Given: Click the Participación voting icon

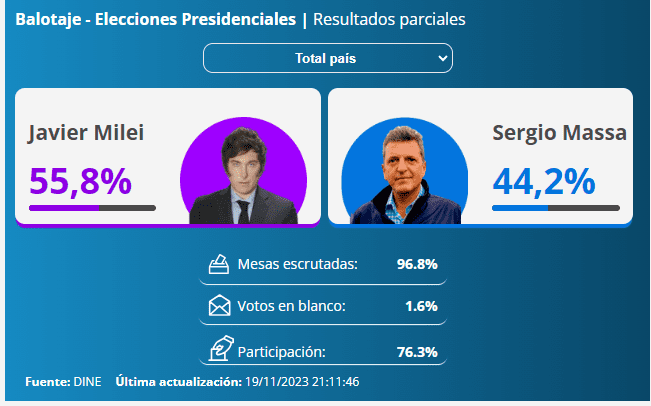Looking at the screenshot, I should point(219,349).
